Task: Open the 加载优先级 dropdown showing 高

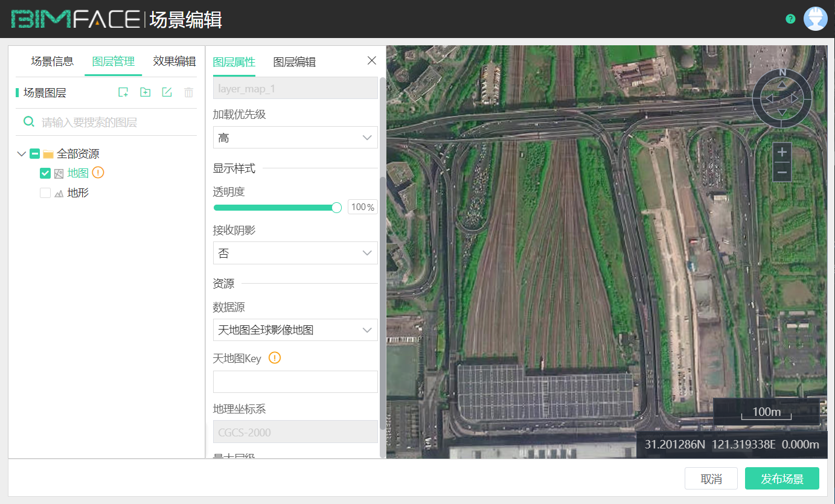Action: click(295, 137)
